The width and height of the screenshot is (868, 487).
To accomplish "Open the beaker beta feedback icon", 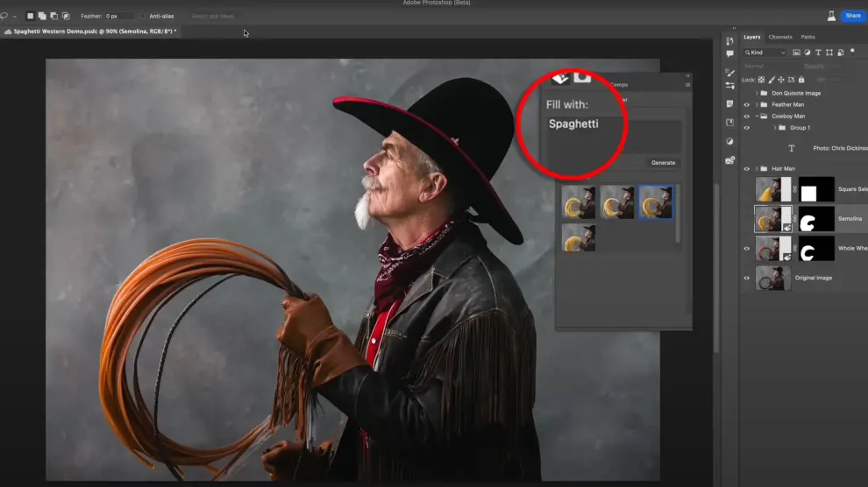I will click(x=830, y=16).
